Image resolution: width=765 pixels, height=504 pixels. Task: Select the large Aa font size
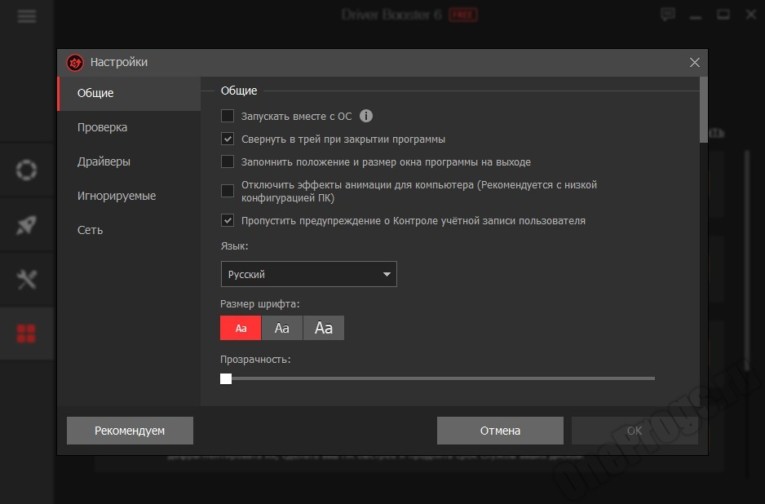(x=323, y=328)
